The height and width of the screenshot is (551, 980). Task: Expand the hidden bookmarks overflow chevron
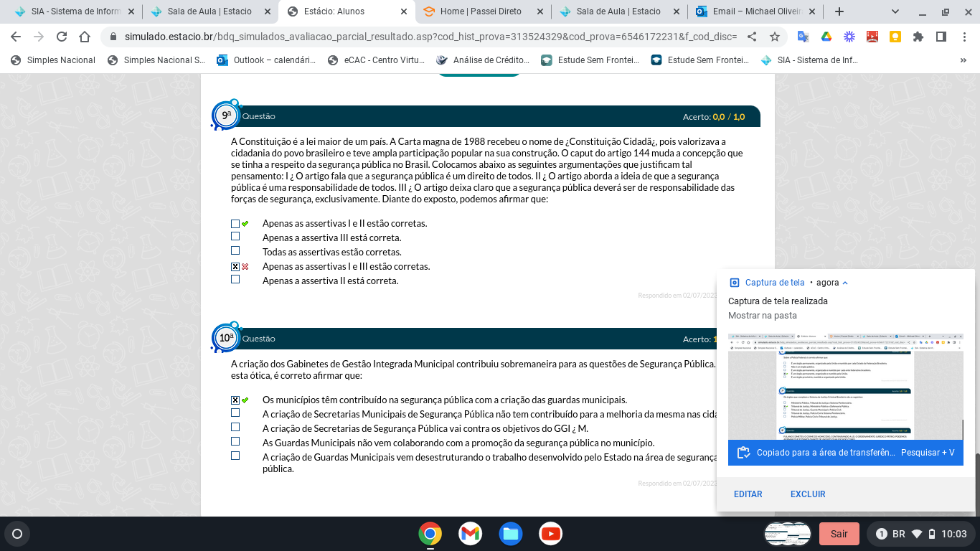[963, 60]
